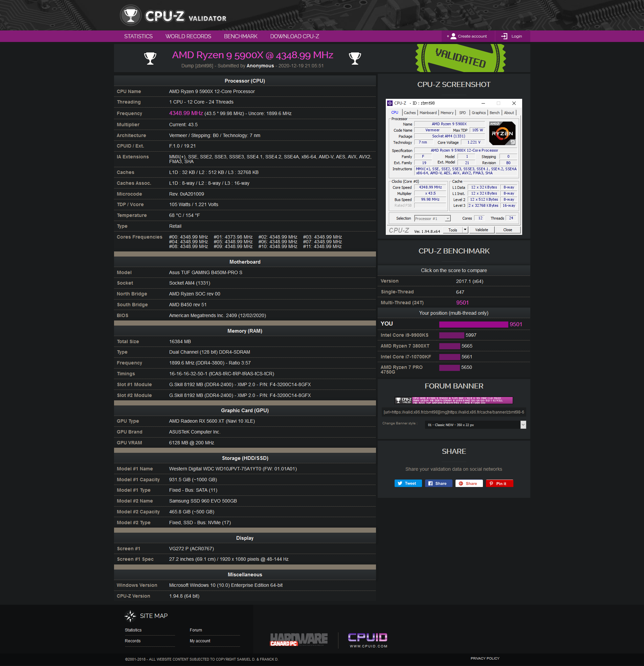Share via the Facebook Share button
This screenshot has height=666, width=644.
tap(438, 483)
